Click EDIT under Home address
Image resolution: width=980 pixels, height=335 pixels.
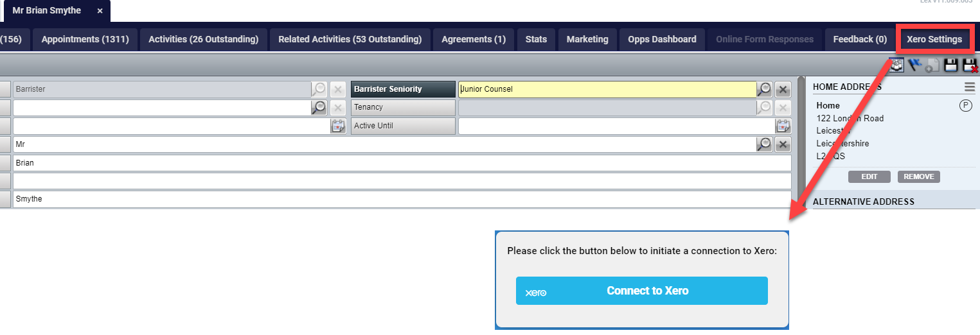point(869,176)
